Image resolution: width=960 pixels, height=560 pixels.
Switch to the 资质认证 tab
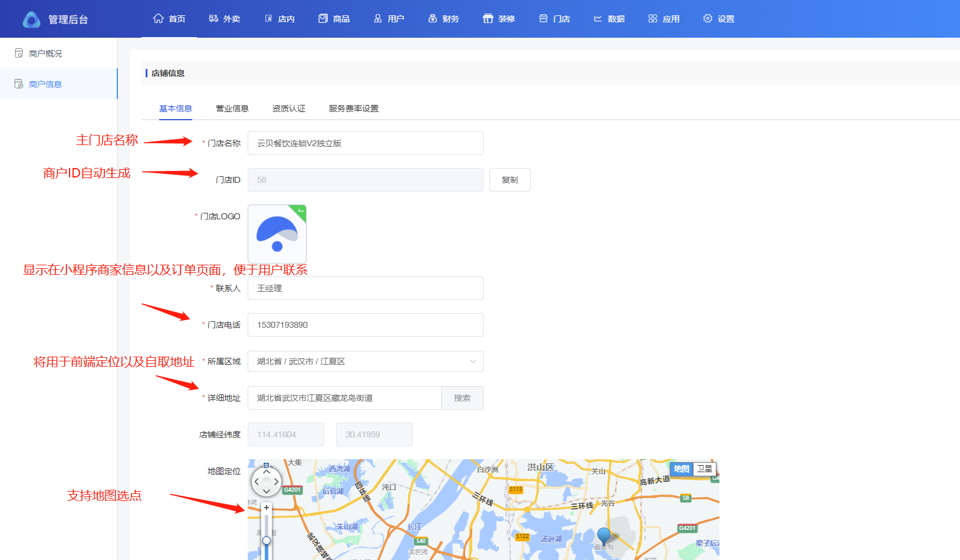[x=288, y=108]
